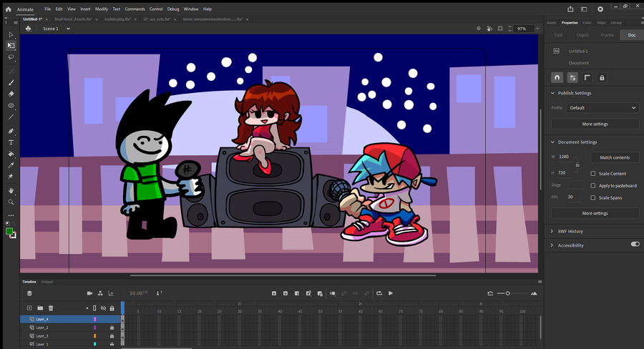Click More settings under Publish Settings
Viewport: 644px width, 349px height.
(595, 124)
